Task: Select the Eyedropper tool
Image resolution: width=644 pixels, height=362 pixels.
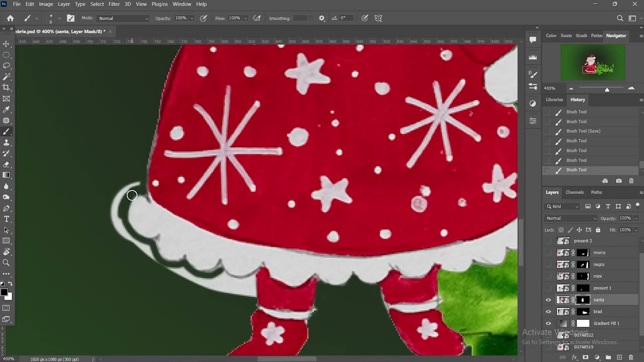Action: click(x=7, y=110)
